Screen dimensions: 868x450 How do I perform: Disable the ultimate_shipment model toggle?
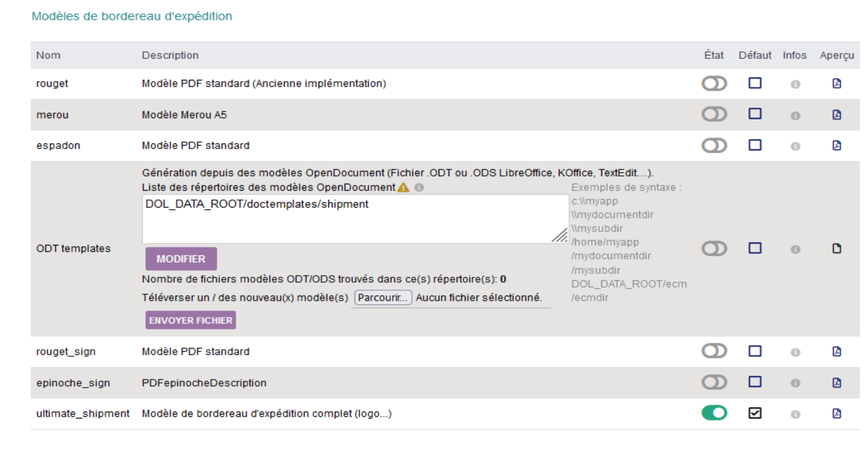click(714, 413)
